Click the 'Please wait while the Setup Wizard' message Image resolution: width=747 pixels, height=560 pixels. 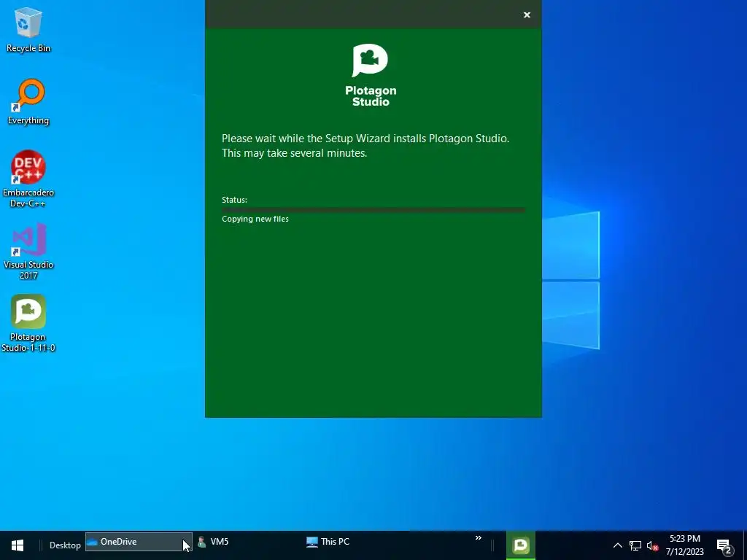click(365, 146)
